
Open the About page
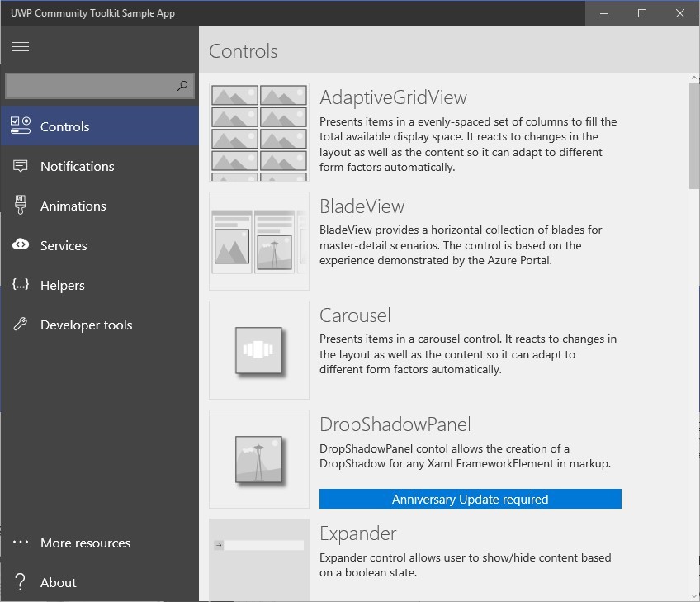coord(100,582)
